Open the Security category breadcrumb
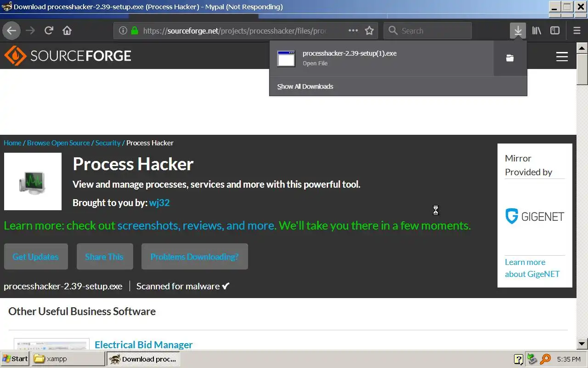The image size is (588, 368). (x=108, y=143)
